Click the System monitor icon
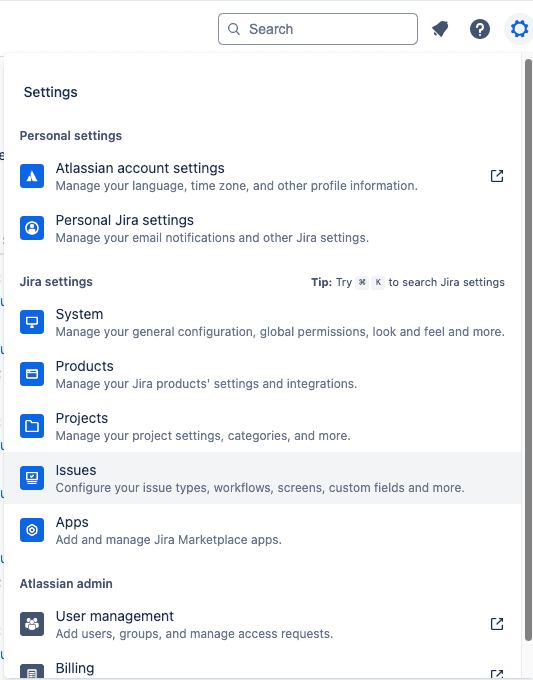 point(32,322)
